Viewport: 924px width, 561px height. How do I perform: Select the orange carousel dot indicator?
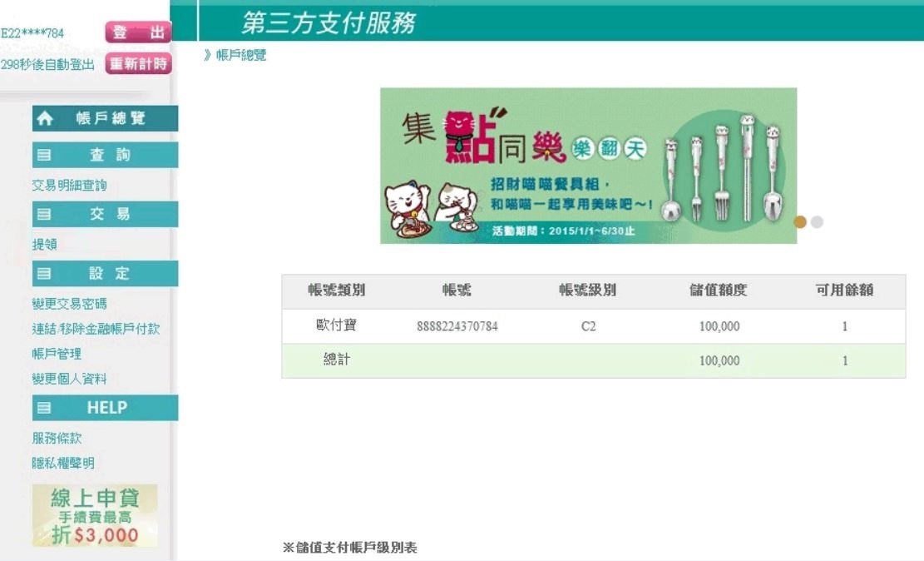[800, 222]
